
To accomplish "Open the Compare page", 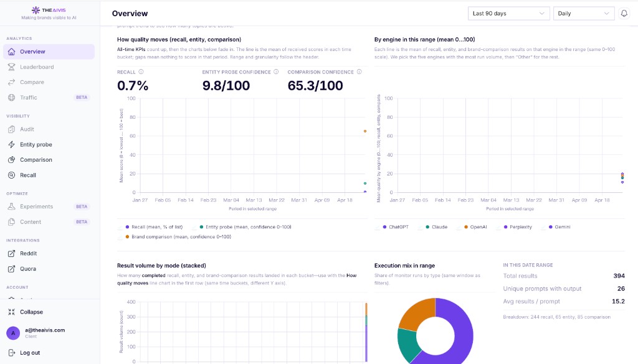I will (x=49, y=82).
